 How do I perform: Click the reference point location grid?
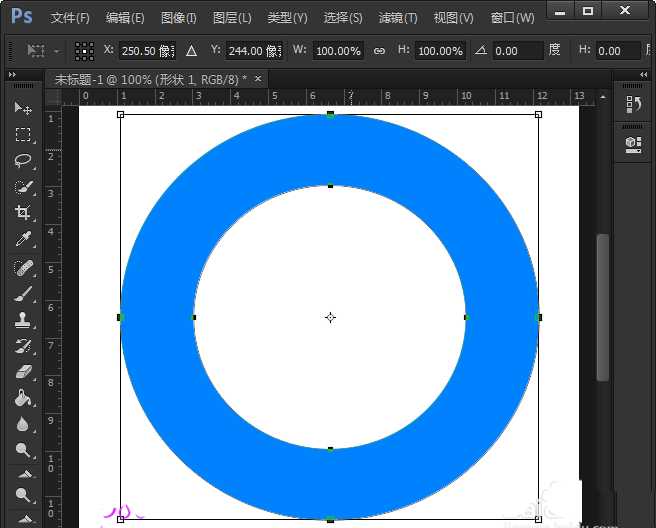(x=85, y=50)
